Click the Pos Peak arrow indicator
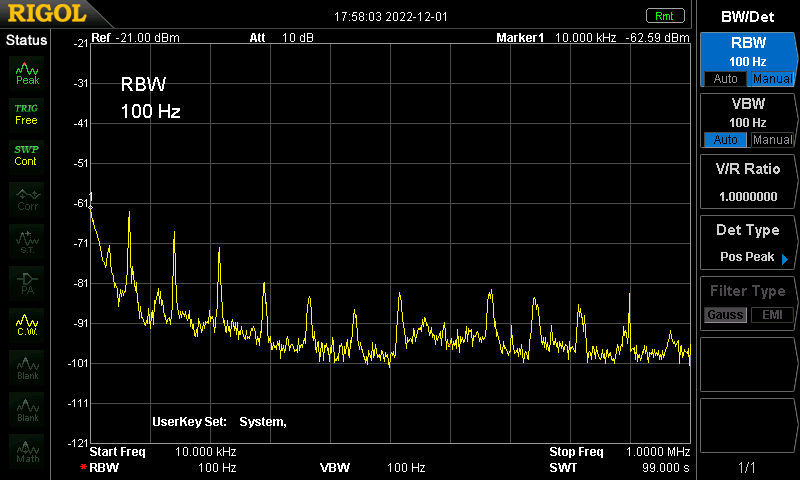Screen dimensions: 800x480 (x=785, y=259)
